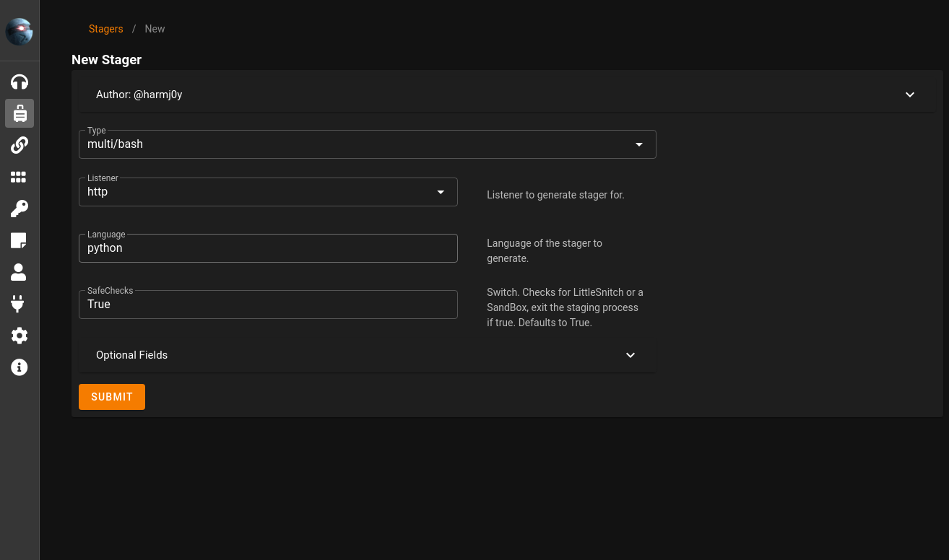Click the SafeChecks field set to True

pyautogui.click(x=268, y=305)
